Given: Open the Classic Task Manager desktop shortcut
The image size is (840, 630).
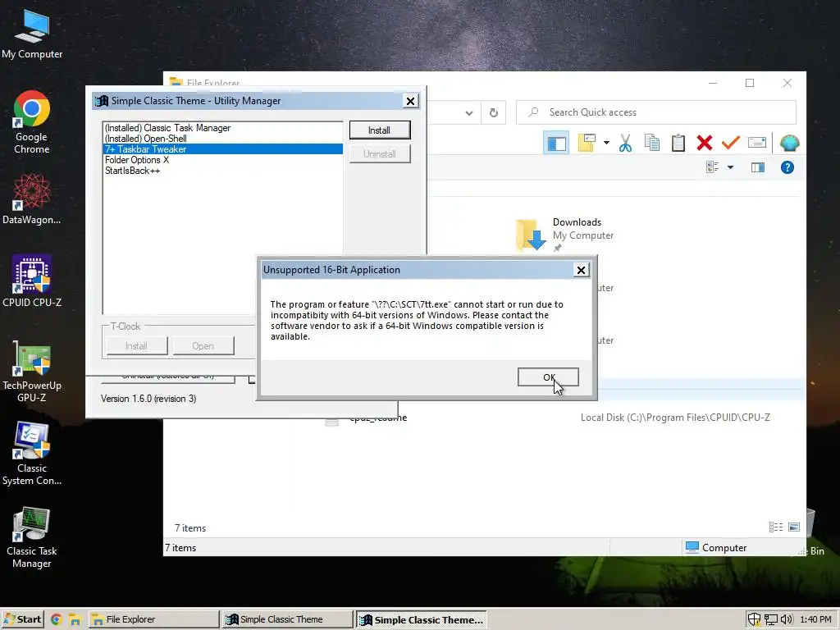Looking at the screenshot, I should pos(32,537).
